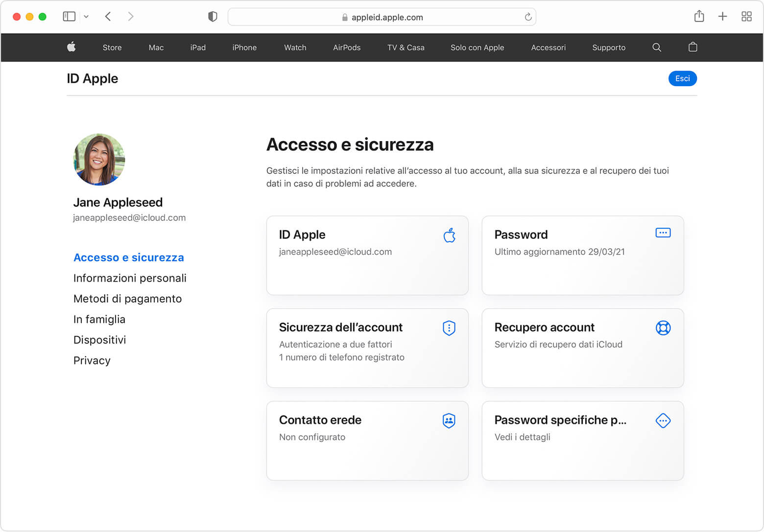764x532 pixels.
Task: Expand the sidebar dropdown chevron
Action: click(x=86, y=17)
